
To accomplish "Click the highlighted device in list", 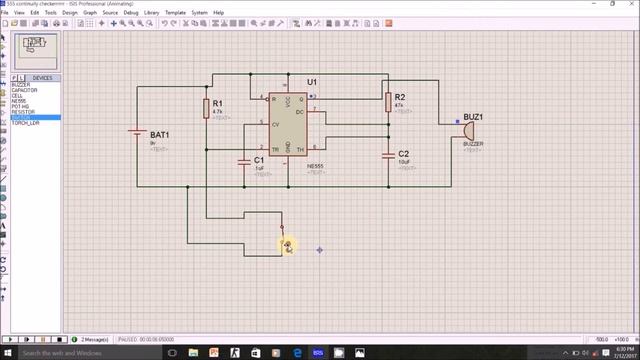I will point(36,118).
